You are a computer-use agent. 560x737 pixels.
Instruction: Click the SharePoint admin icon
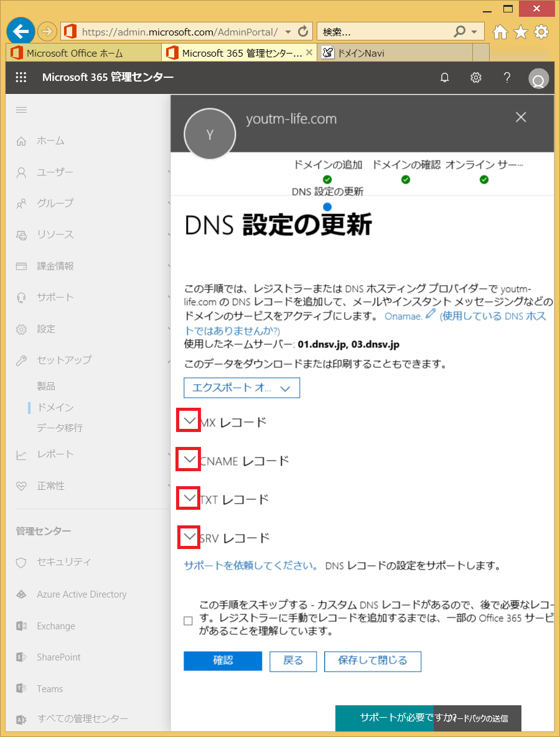(21, 657)
